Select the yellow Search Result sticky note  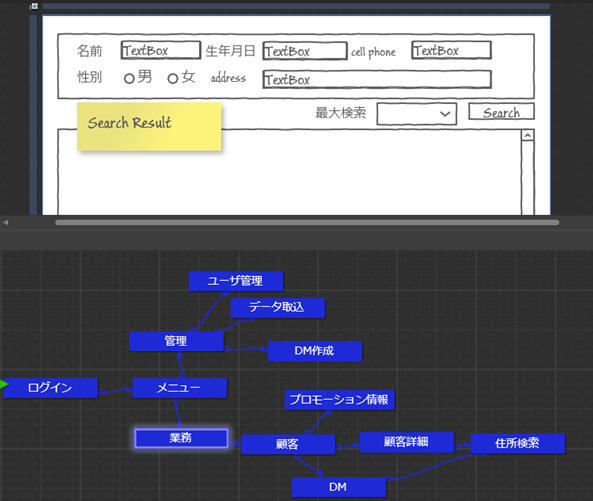coord(149,127)
